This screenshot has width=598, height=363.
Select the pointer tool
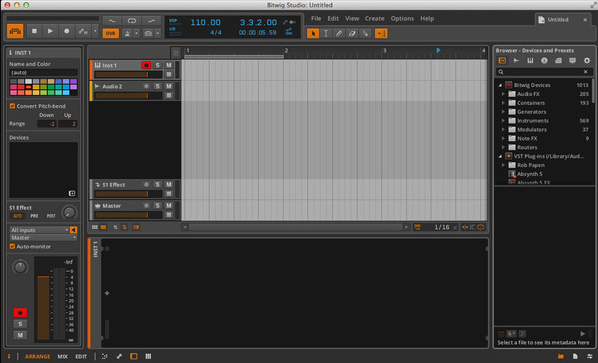click(313, 34)
